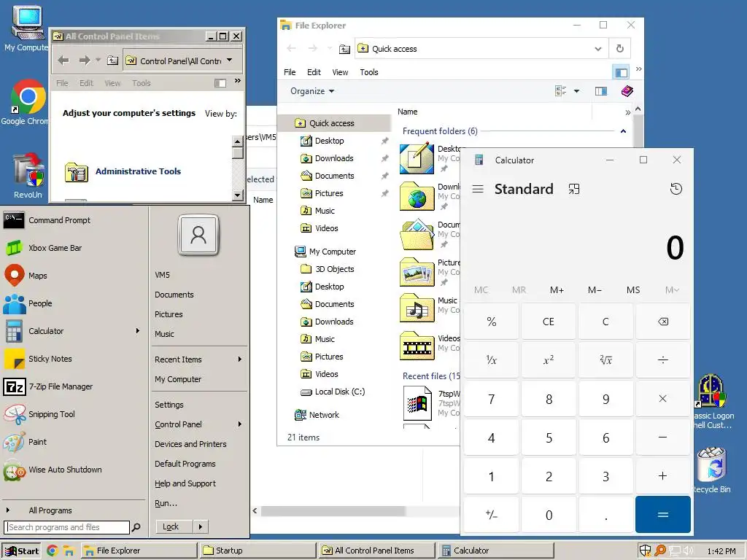Toggle the pane button in Control Panel menu bar

(220, 83)
